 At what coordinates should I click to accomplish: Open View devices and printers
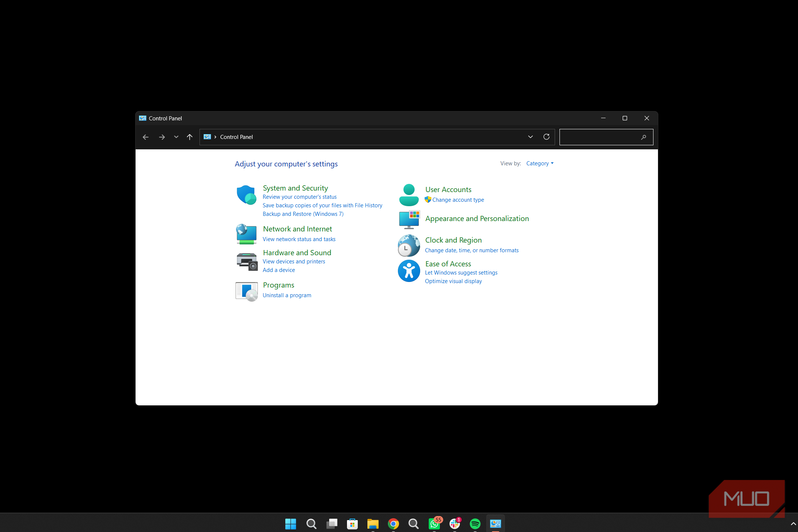(294, 262)
